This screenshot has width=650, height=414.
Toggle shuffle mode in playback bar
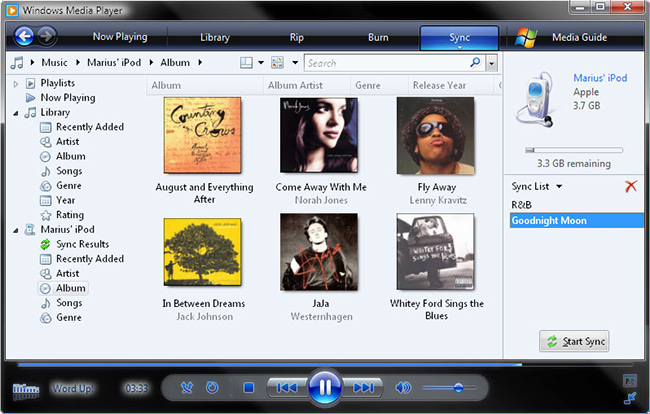[x=187, y=387]
